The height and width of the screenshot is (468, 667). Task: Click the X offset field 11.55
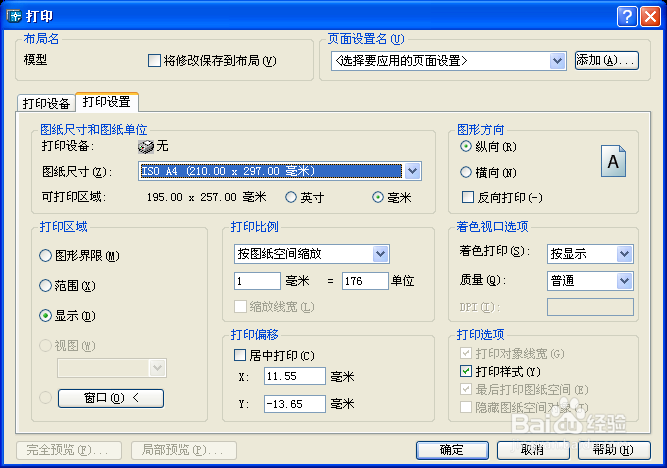[295, 376]
